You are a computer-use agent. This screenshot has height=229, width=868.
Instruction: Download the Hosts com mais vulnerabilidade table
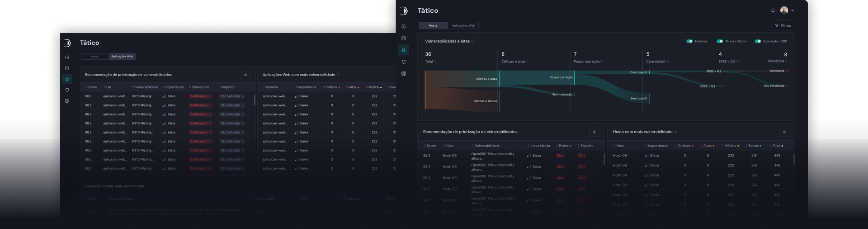pyautogui.click(x=784, y=132)
